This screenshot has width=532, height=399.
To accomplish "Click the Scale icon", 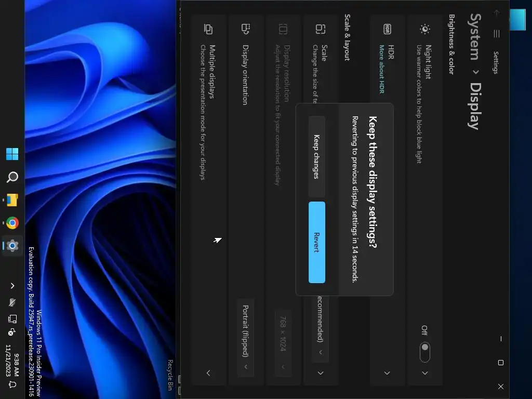I will click(x=320, y=29).
